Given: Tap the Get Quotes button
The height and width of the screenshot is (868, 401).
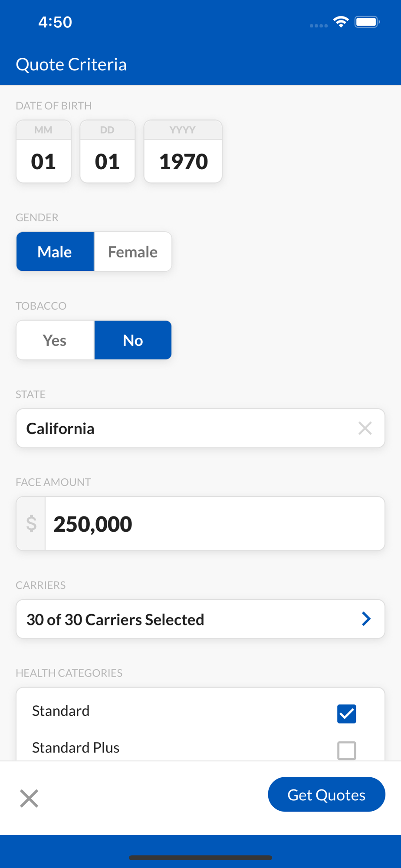Looking at the screenshot, I should point(326,794).
